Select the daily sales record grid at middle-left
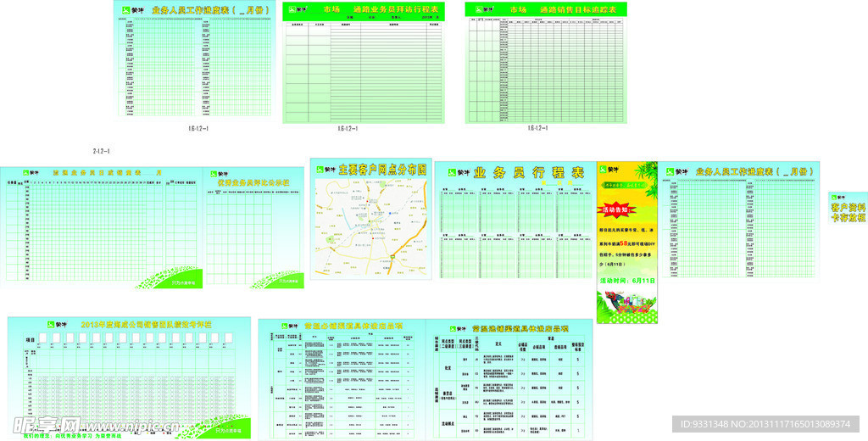This screenshot has width=868, height=441. (102, 229)
